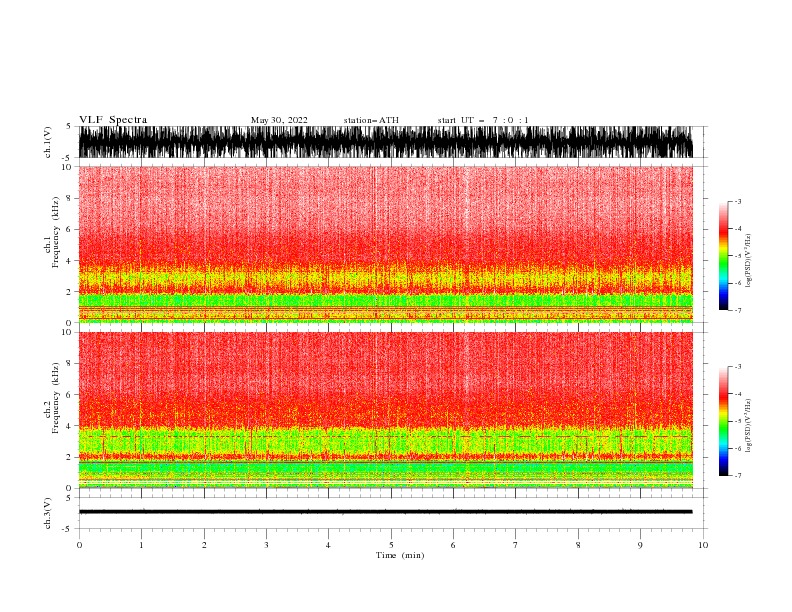The image size is (792, 612).
Task: Click the "9" tick on the time axis
Action: point(640,545)
